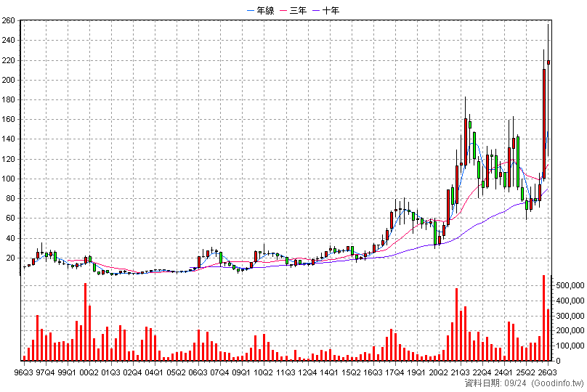This screenshot has width=587, height=392.
Task: Click the 22Q4 quarter label
Action: click(x=482, y=373)
